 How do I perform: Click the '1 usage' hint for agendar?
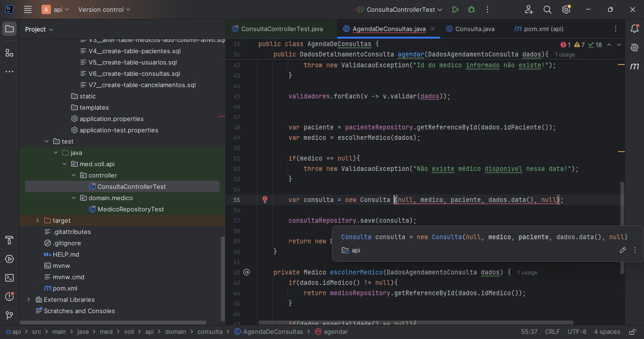(x=565, y=55)
